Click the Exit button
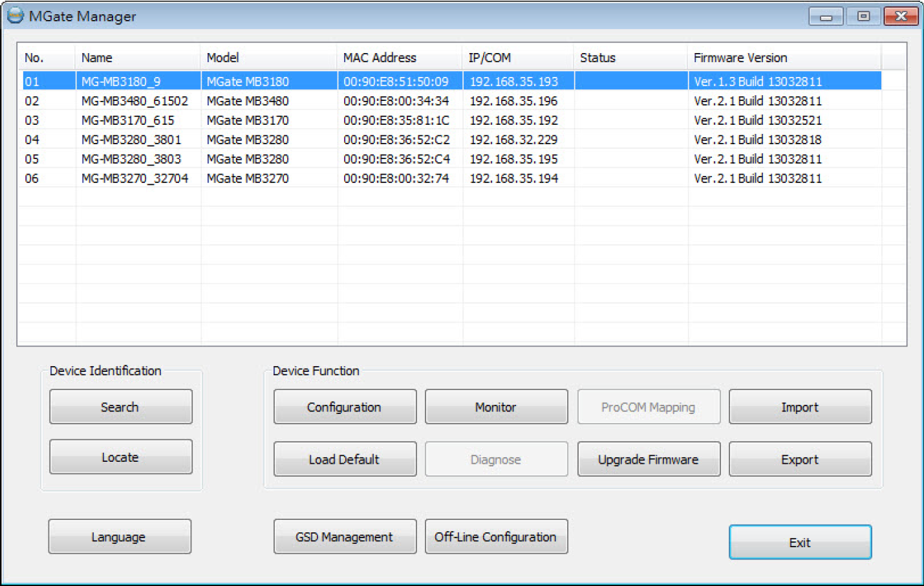 (x=800, y=542)
